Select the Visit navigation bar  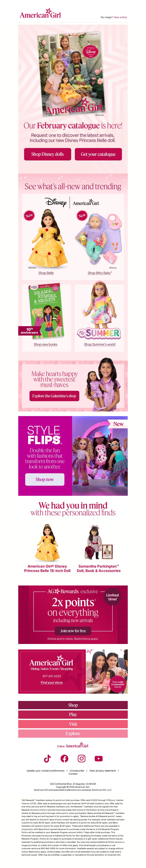pos(73,724)
